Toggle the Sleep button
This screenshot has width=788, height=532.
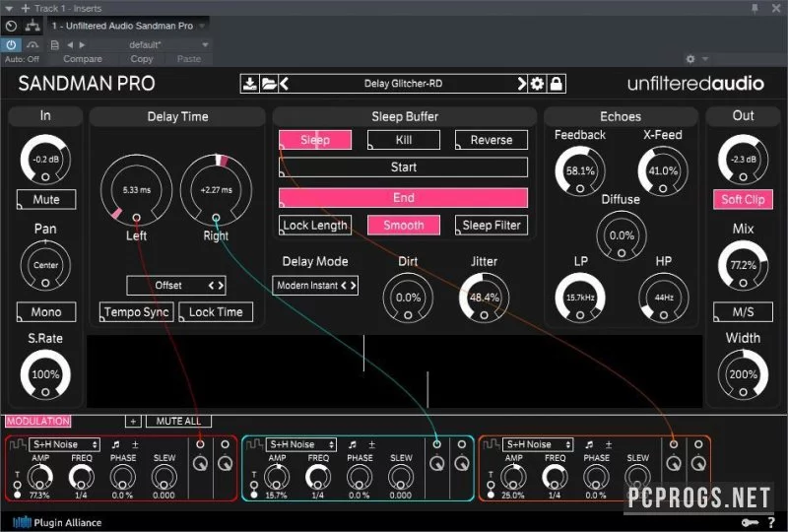pos(315,140)
